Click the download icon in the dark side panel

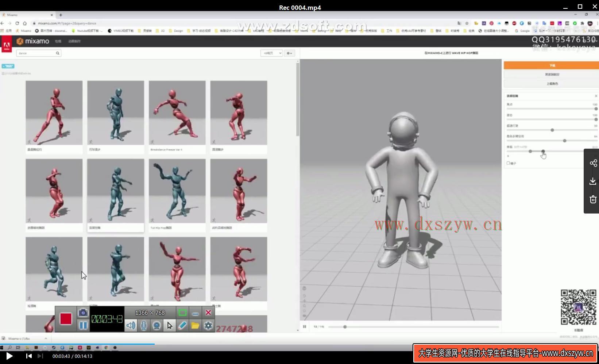593,181
